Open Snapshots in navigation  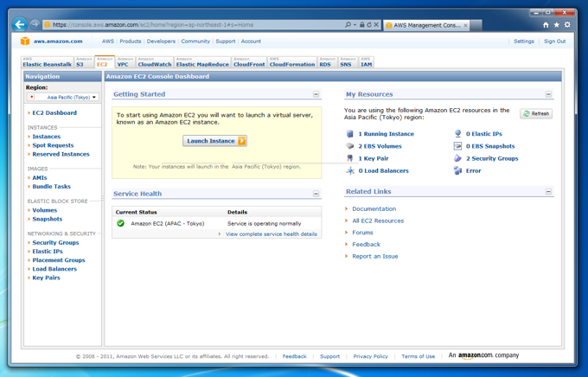(x=48, y=219)
